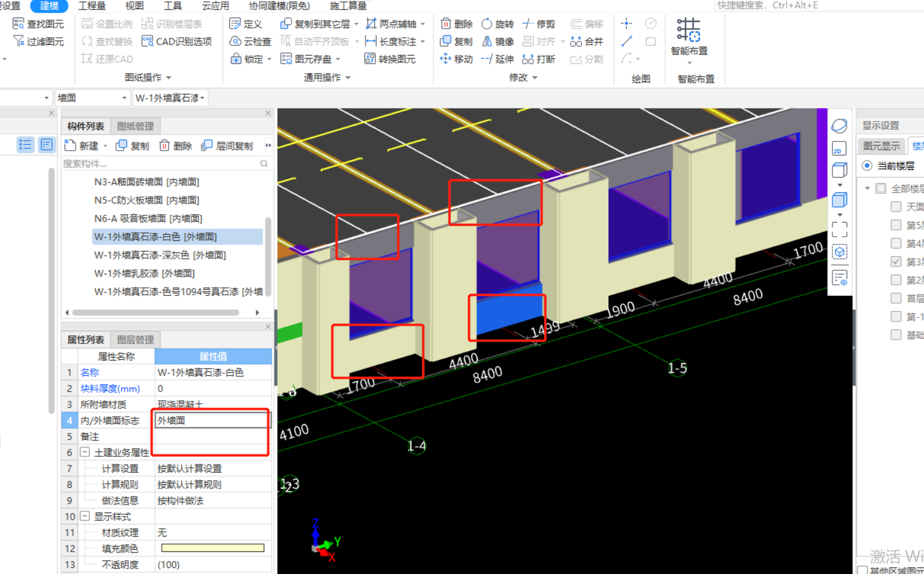Expand the 修改 group dropdown
This screenshot has height=574, width=924.
click(x=535, y=78)
